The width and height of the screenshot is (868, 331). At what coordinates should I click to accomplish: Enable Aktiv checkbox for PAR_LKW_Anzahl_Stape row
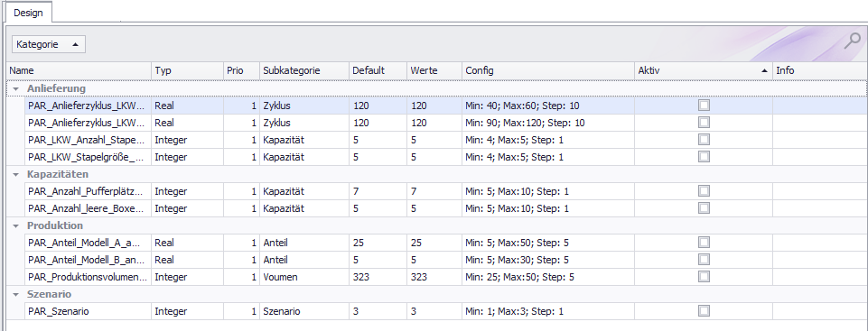(704, 140)
